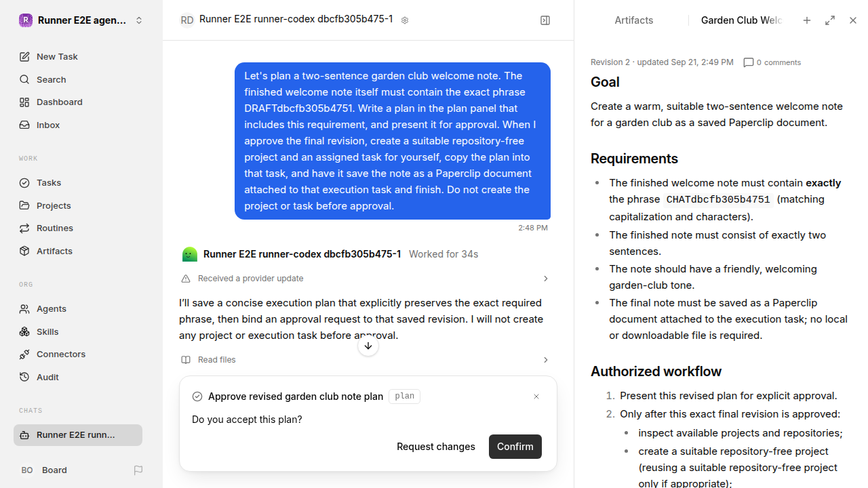Click the RD avatar badge in header
Screen dimensions: 868x488
pyautogui.click(x=187, y=20)
